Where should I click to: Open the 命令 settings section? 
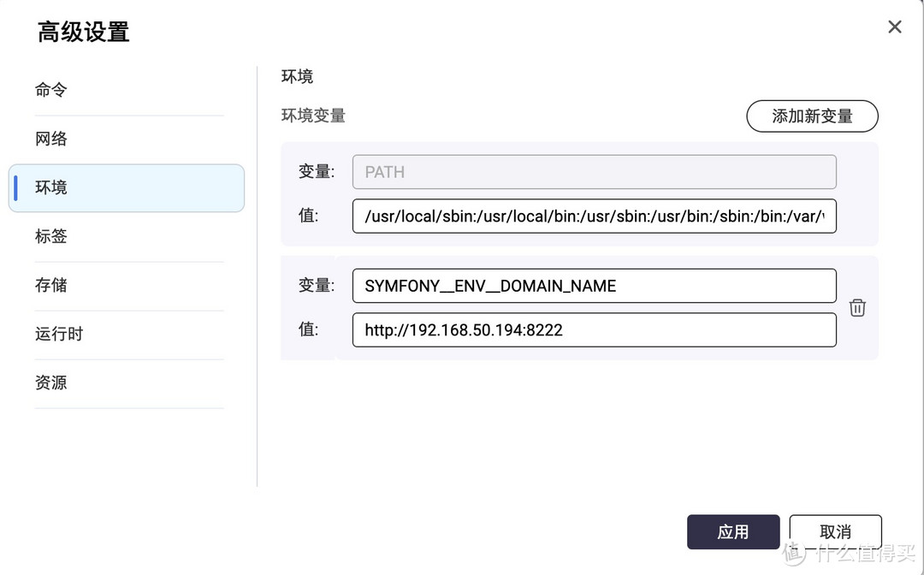(x=51, y=90)
